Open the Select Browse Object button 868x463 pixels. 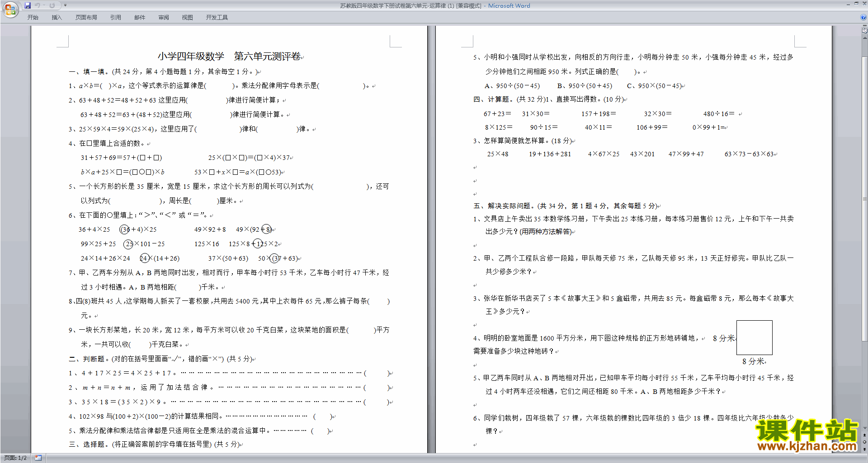[x=865, y=442]
